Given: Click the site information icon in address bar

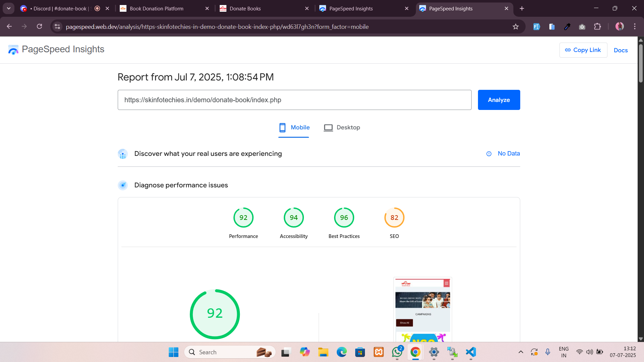Looking at the screenshot, I should click(x=57, y=26).
